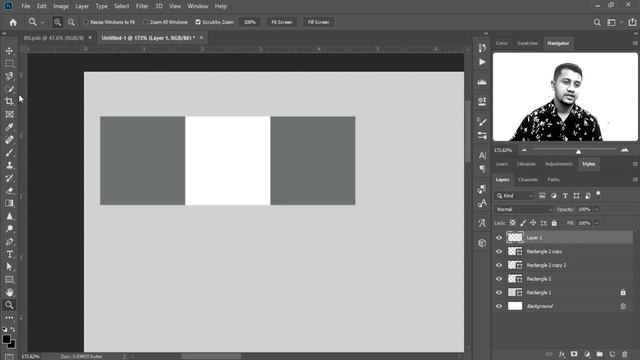Enable Zoom All Windows checkbox
The width and height of the screenshot is (640, 360).
click(146, 22)
